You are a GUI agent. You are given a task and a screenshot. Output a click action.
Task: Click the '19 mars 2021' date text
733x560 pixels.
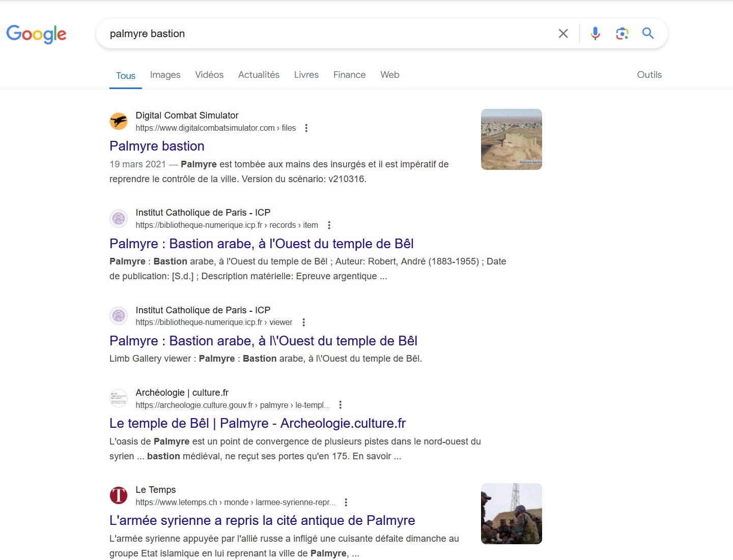point(137,164)
